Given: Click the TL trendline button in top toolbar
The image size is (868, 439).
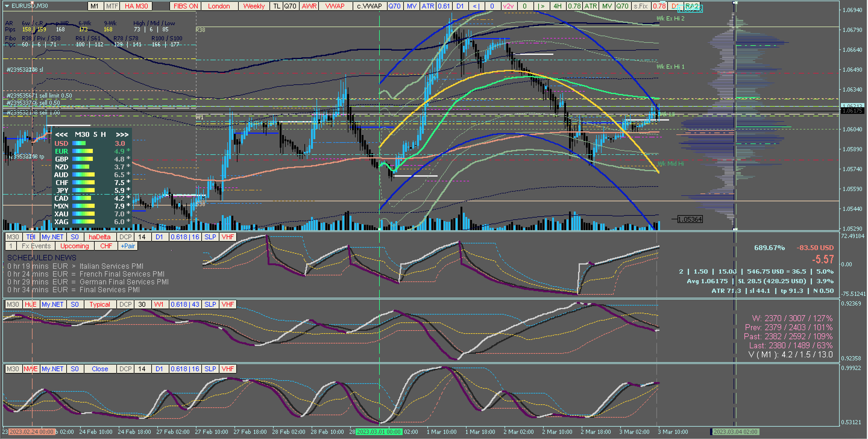Looking at the screenshot, I should coord(276,6).
